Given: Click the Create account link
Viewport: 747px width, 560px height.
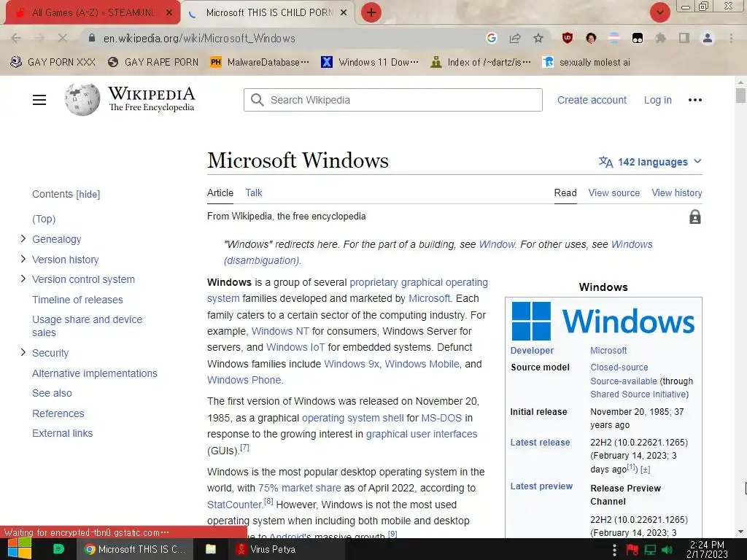Looking at the screenshot, I should tap(592, 100).
